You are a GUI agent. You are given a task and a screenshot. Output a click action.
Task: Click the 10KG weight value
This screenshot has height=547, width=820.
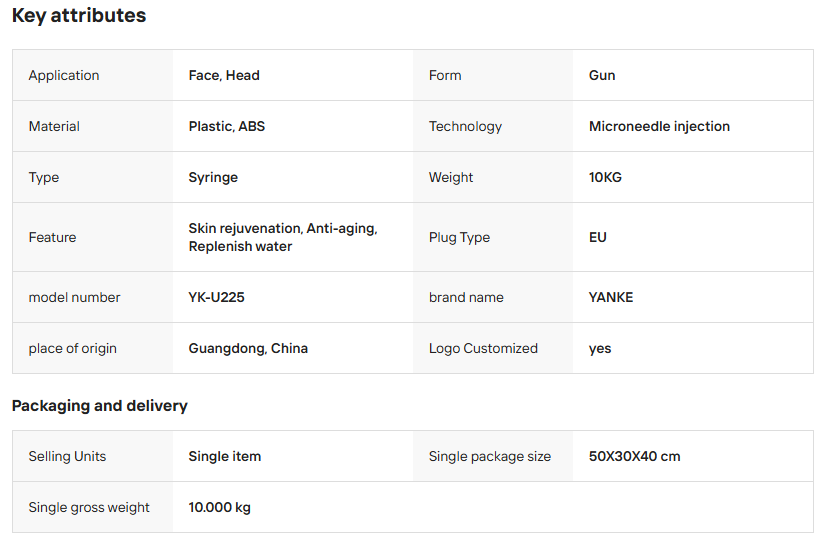click(605, 178)
